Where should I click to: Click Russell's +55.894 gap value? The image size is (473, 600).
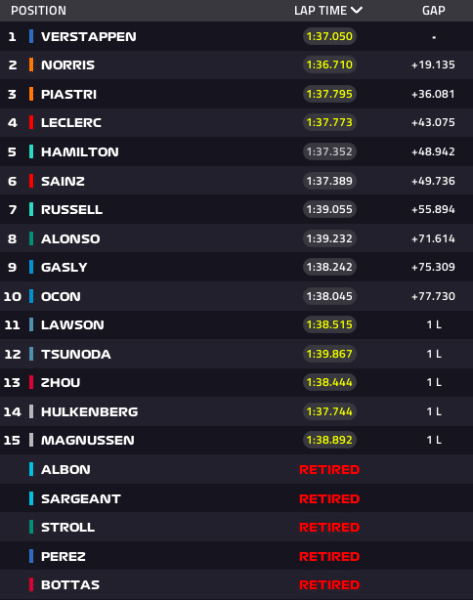pyautogui.click(x=433, y=209)
